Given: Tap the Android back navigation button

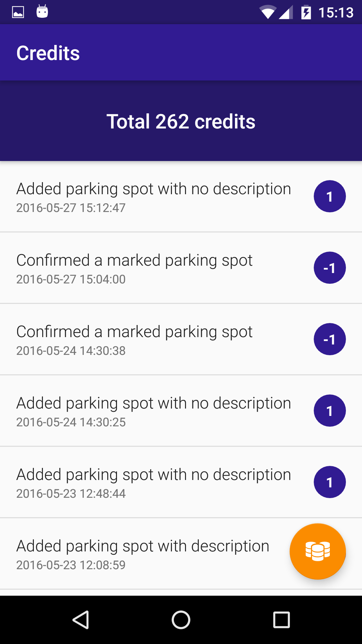Looking at the screenshot, I should point(81,620).
